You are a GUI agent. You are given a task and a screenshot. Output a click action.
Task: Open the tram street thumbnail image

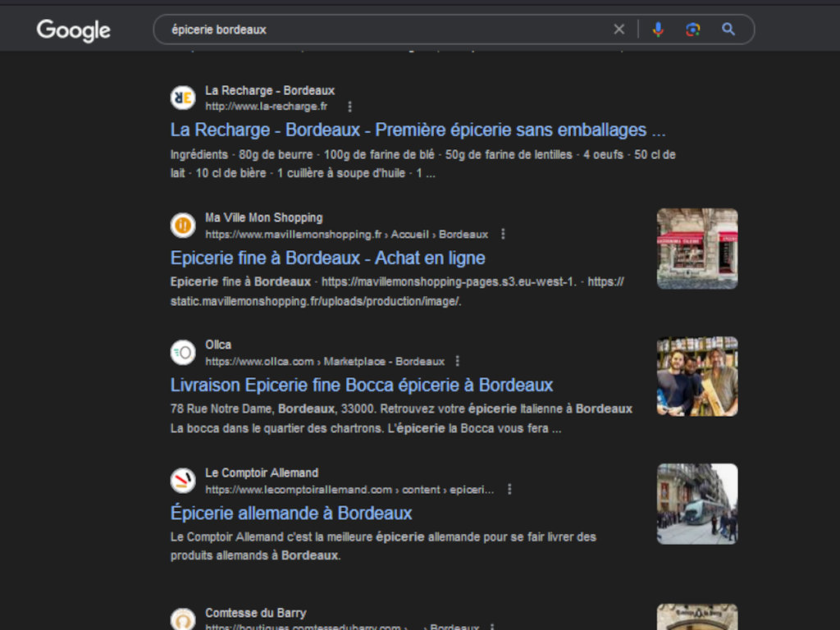pos(697,504)
